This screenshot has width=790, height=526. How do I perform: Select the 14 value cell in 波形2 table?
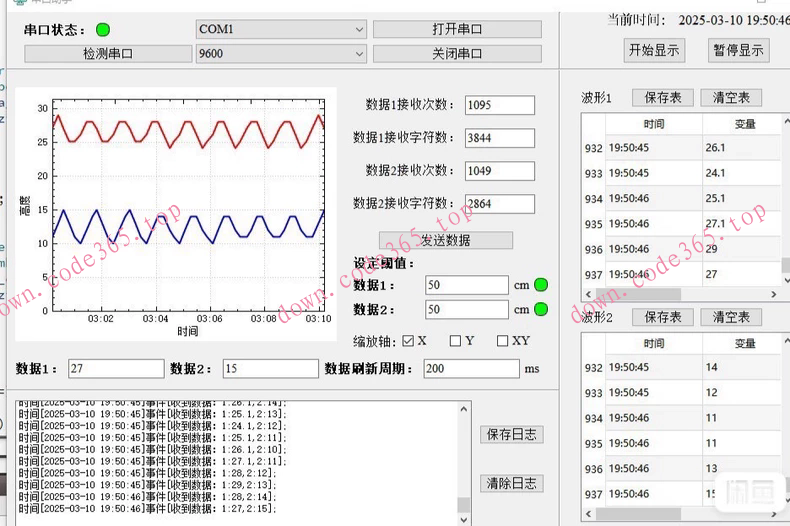pos(742,367)
